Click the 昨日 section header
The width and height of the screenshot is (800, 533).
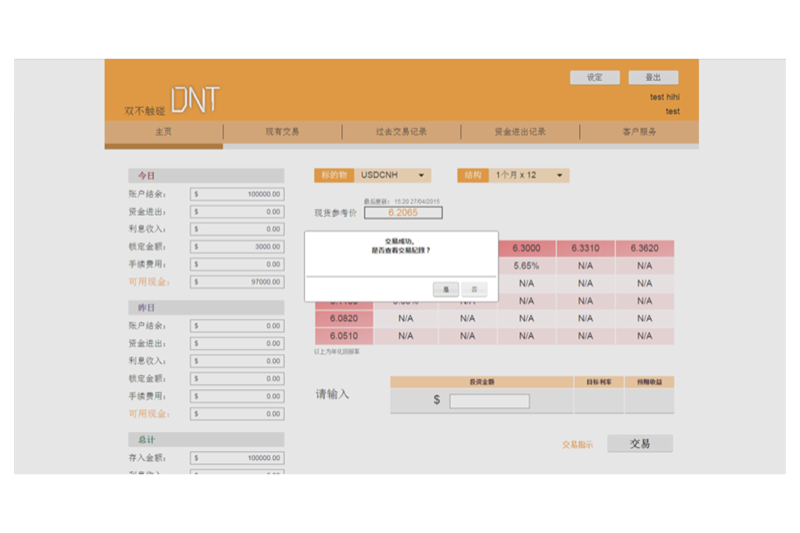click(x=206, y=308)
